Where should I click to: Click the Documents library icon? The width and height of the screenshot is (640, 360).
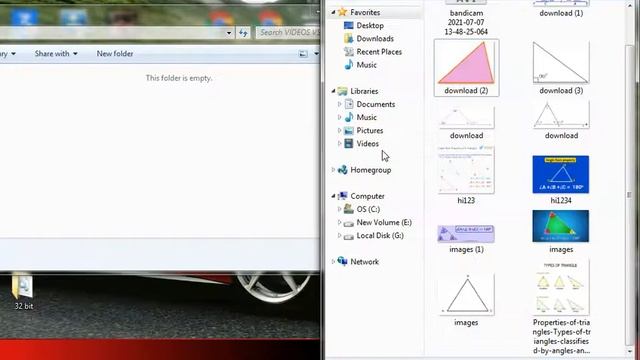point(349,104)
